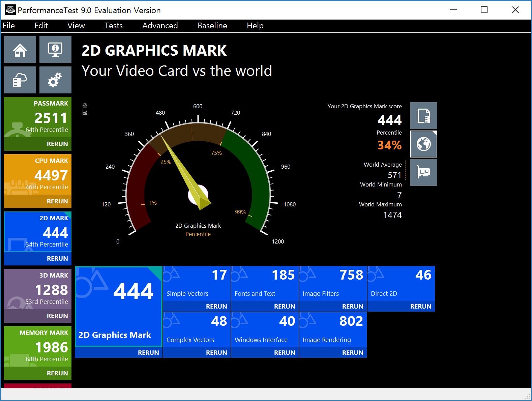Select the Memory Mark 1986 tile
This screenshot has height=401, width=532.
click(38, 346)
